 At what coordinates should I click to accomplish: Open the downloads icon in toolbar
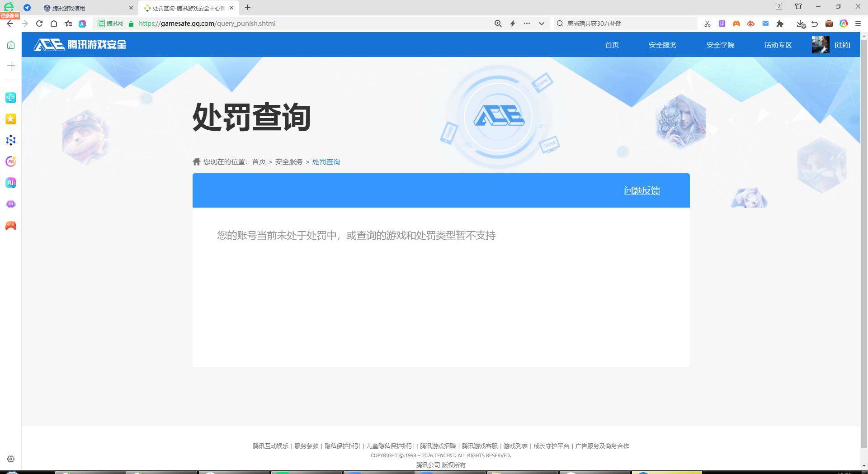point(801,24)
